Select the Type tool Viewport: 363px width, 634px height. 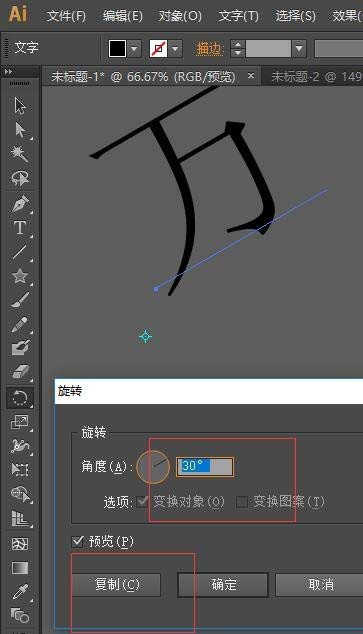click(20, 228)
